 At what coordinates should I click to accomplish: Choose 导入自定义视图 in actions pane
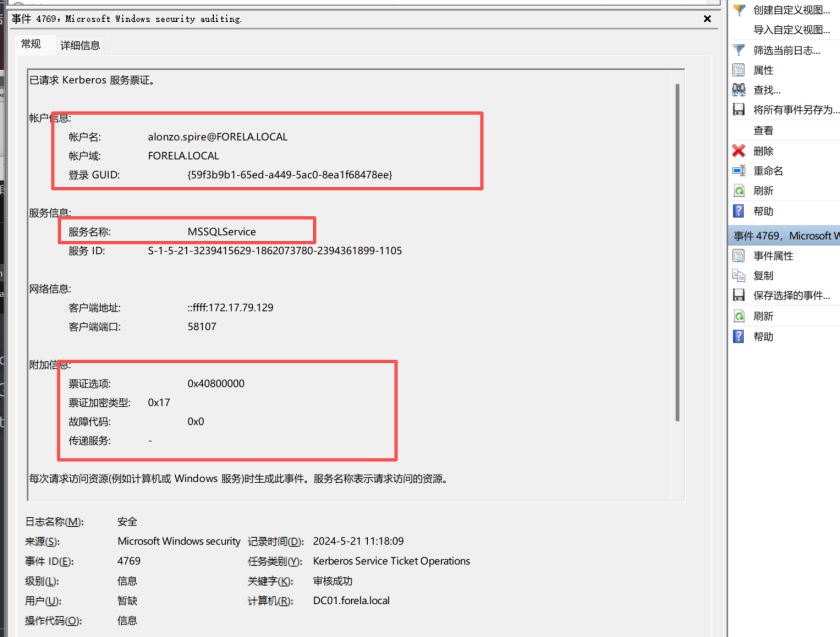click(791, 30)
